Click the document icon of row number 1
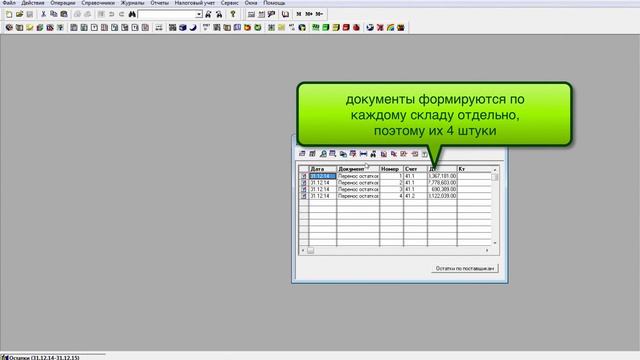The image size is (640, 360). click(303, 176)
